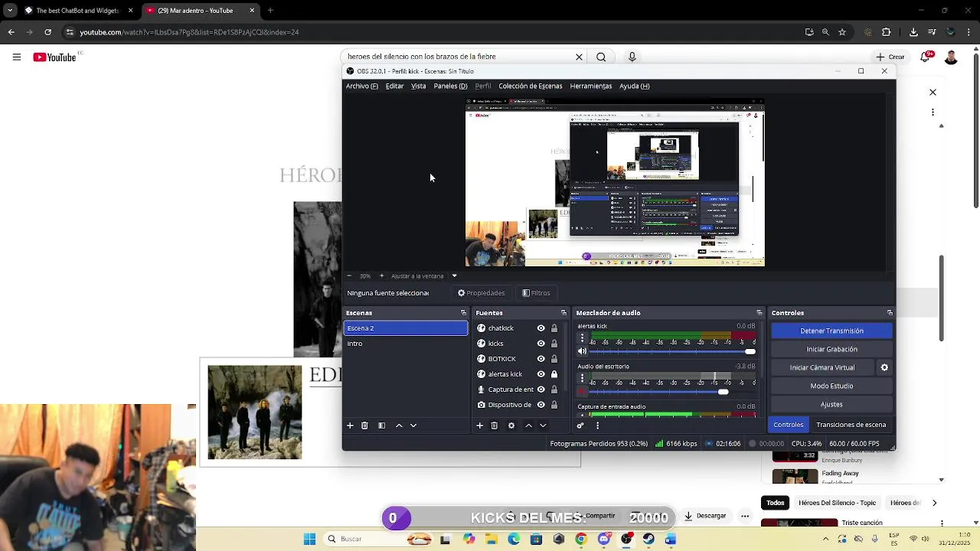Open source properties gear in Fuentes toolbar
This screenshot has width=980, height=551.
pos(511,425)
